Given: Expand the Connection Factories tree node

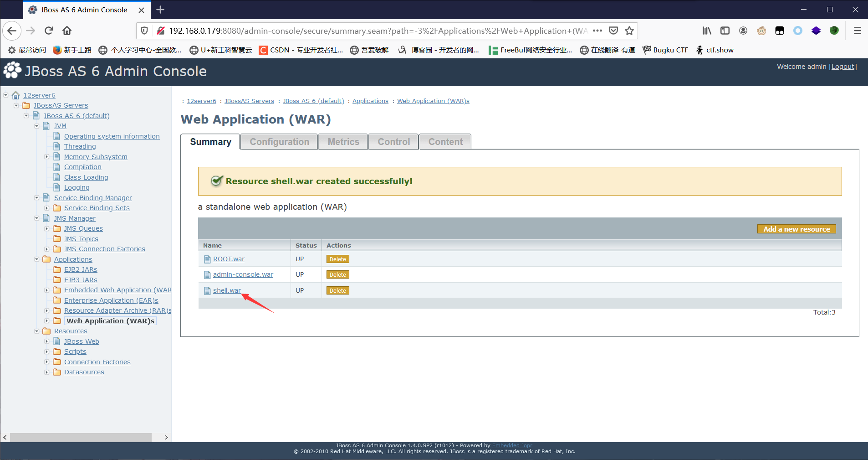Looking at the screenshot, I should pyautogui.click(x=46, y=362).
